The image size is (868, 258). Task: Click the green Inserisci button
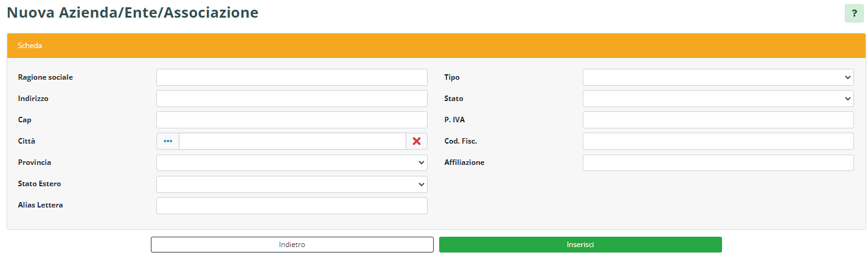[580, 245]
